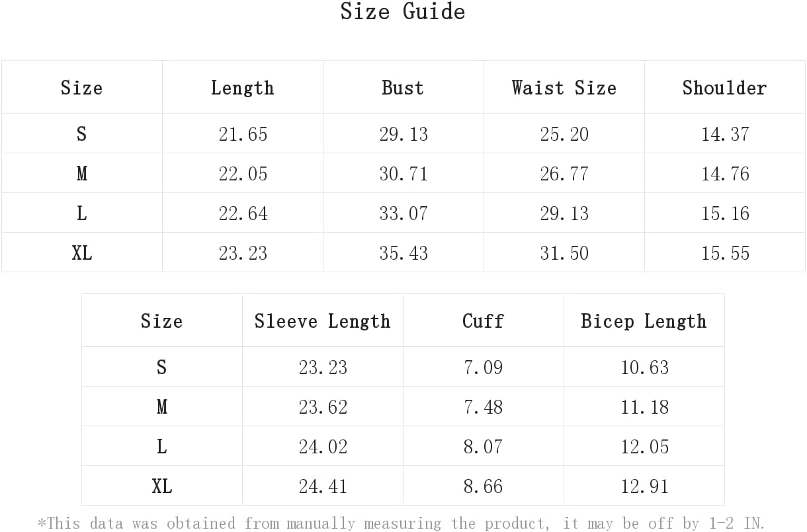Click the Cuff column header
This screenshot has width=807, height=532.
point(483,321)
